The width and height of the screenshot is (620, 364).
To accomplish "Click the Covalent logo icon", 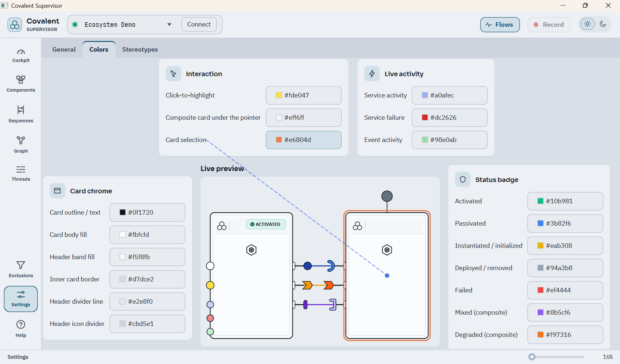I will point(15,25).
